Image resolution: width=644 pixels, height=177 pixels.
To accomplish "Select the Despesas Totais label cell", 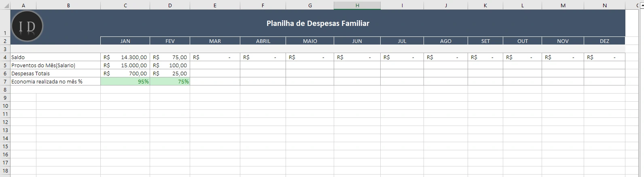I will 55,73.
